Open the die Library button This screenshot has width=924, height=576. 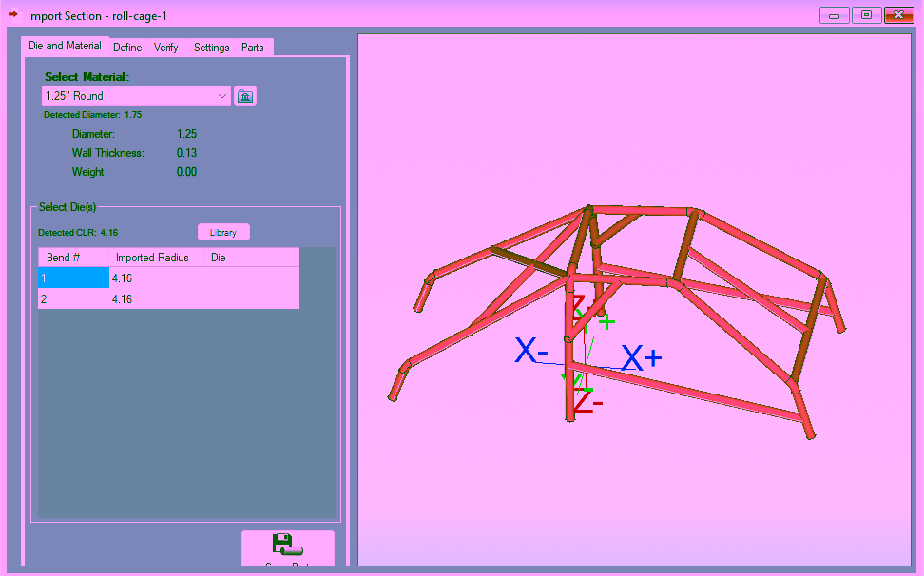click(x=223, y=233)
